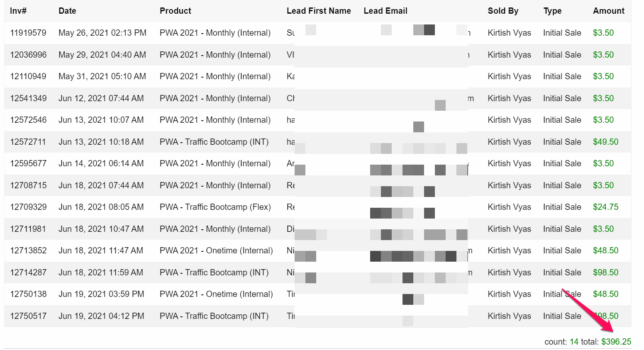This screenshot has width=644, height=350.
Task: Click the Jun 12, 2021 07:44 AM date
Action: 101,98
